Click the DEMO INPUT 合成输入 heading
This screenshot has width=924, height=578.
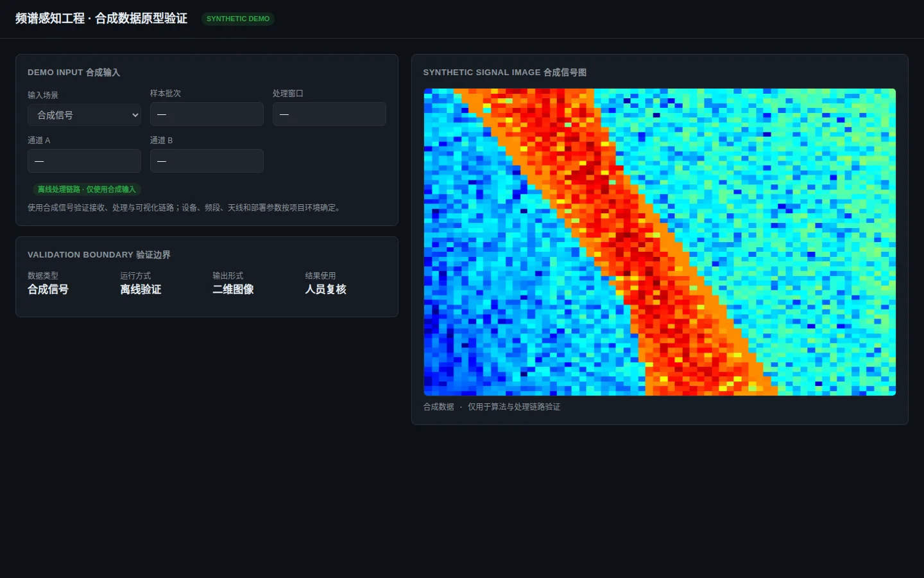click(74, 73)
